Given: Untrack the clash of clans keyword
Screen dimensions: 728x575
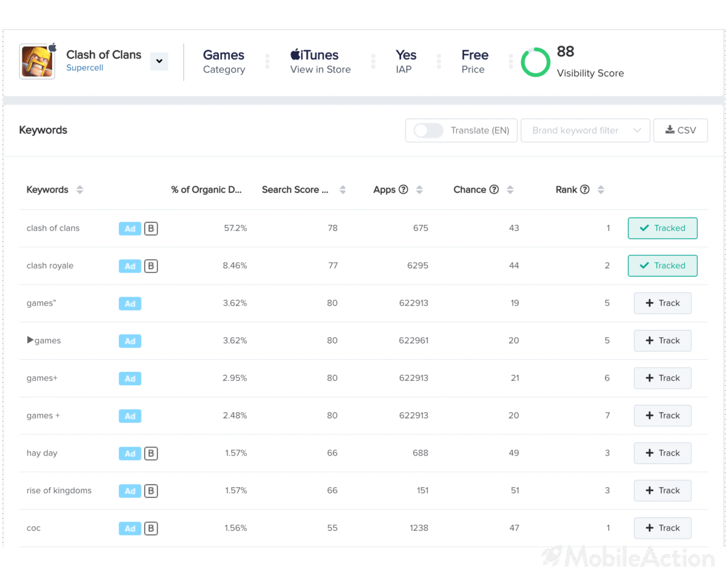Looking at the screenshot, I should pyautogui.click(x=662, y=229).
